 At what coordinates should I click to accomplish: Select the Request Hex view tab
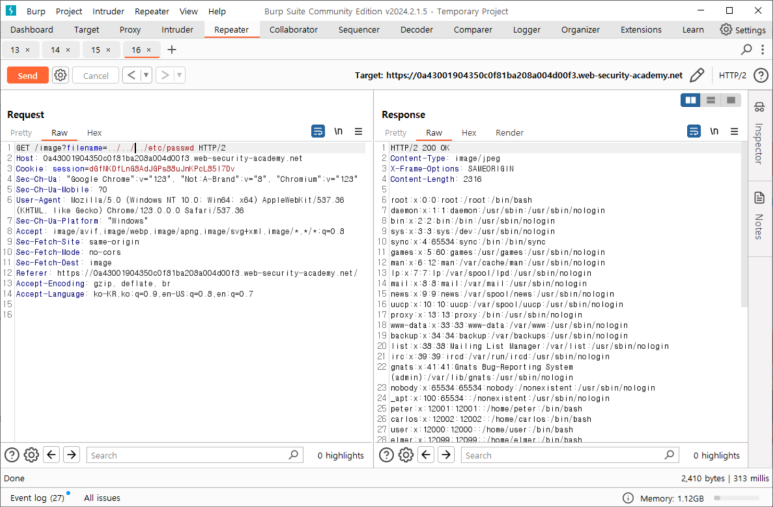[x=94, y=133]
